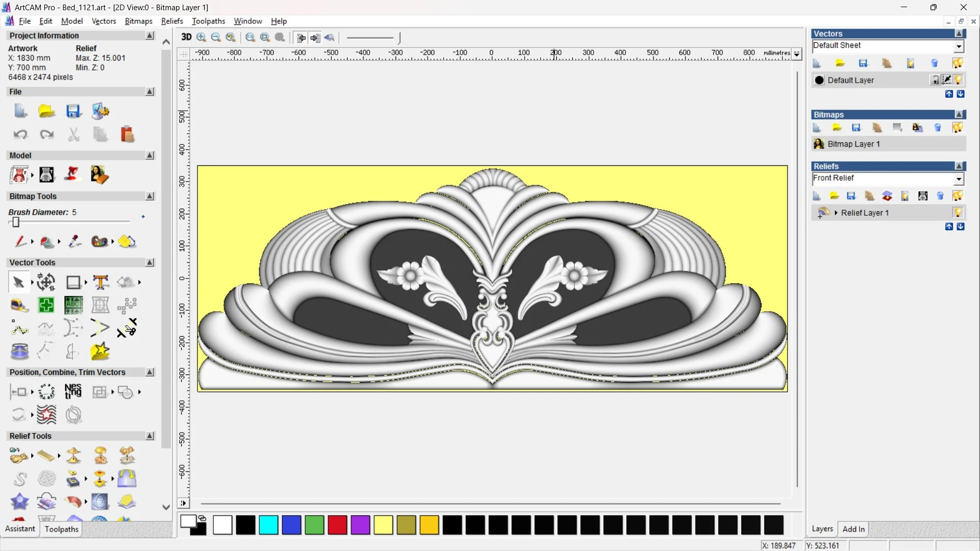This screenshot has height=551, width=980.
Task: Select Bitmap Layer 1 entry
Action: tap(853, 144)
